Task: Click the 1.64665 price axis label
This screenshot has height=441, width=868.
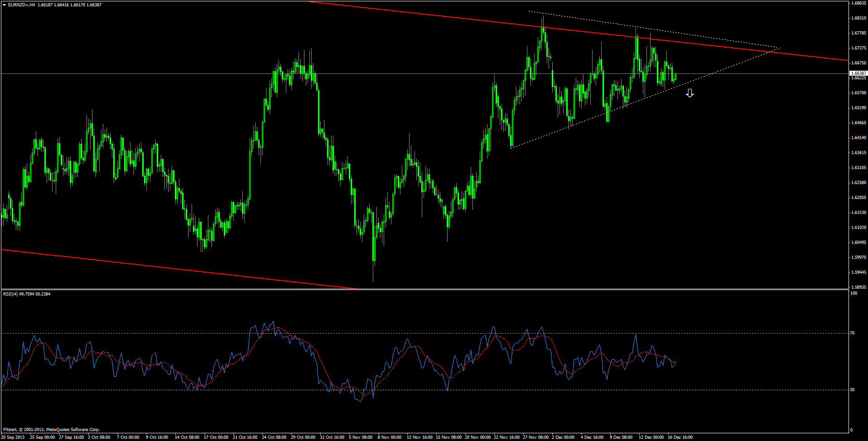Action: pyautogui.click(x=858, y=123)
